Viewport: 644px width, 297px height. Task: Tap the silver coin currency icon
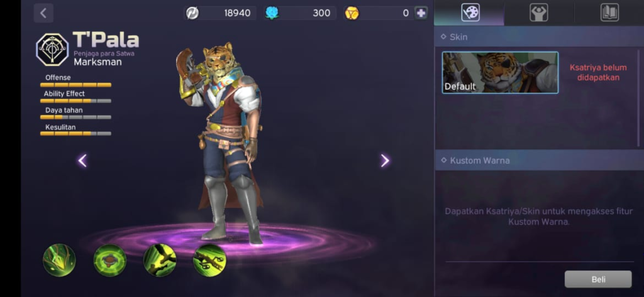pos(192,13)
